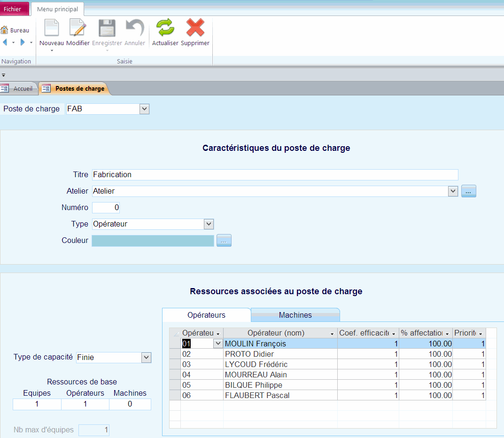Switch to the Machines tab
This screenshot has height=438, width=504.
tap(295, 314)
